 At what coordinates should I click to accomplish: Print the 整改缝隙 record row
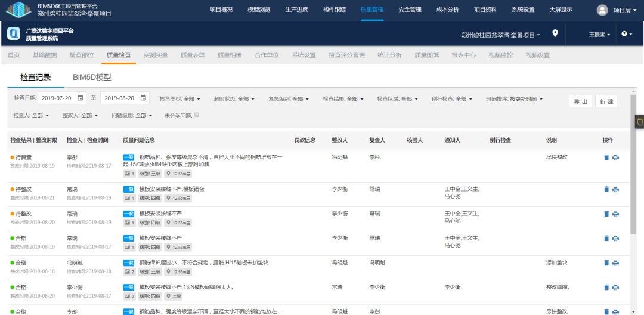click(615, 287)
